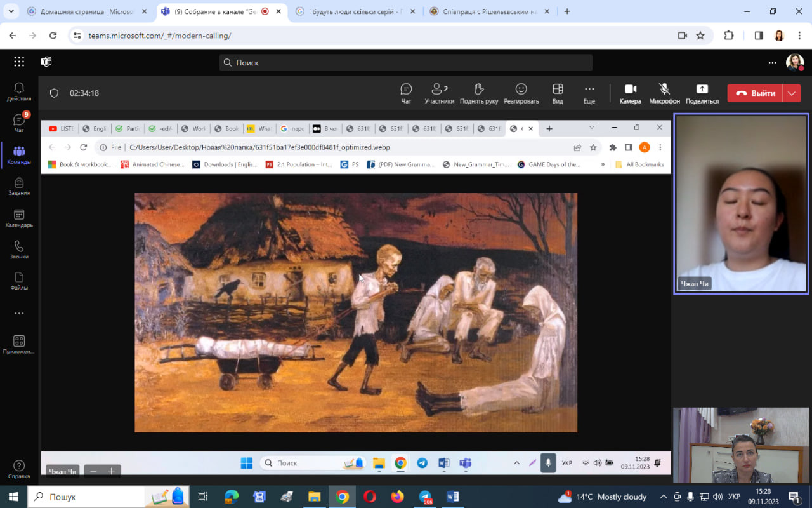Open the Windows Start menu
Viewport: 812px width, 508px height.
pyautogui.click(x=13, y=497)
